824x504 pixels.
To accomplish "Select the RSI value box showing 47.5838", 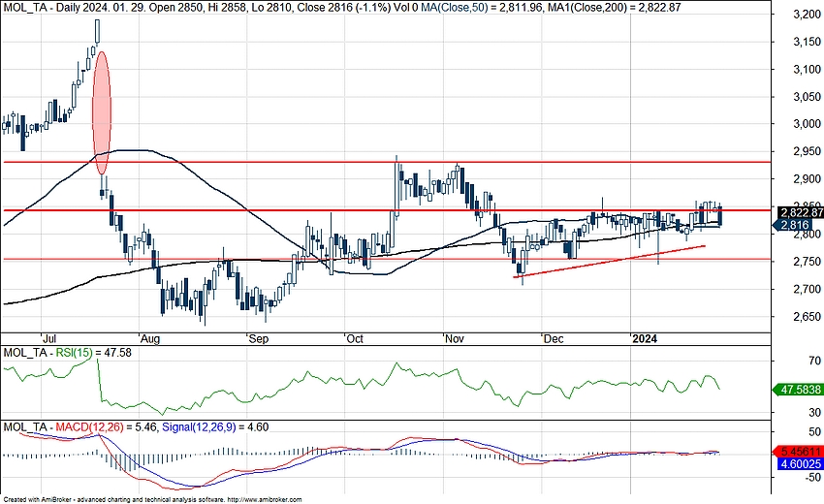I will [x=801, y=389].
